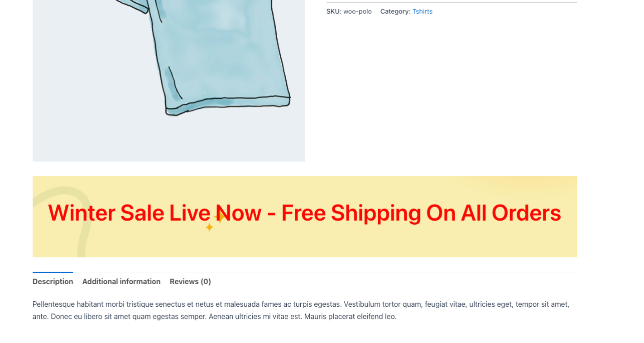The width and height of the screenshot is (644, 343).
Task: Click the 'SKU:' label
Action: click(334, 11)
